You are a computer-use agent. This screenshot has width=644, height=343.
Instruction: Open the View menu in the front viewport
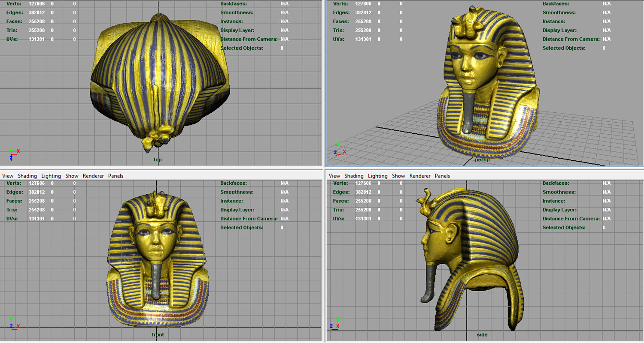tap(8, 176)
